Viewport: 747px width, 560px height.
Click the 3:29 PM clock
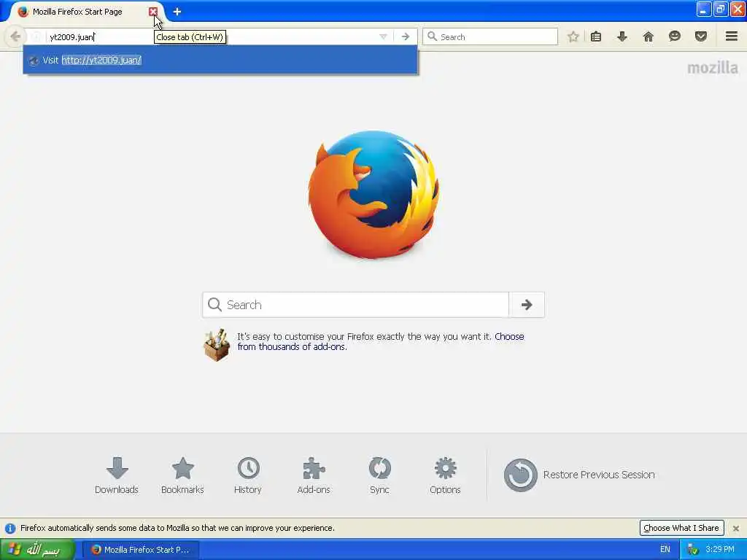720,549
